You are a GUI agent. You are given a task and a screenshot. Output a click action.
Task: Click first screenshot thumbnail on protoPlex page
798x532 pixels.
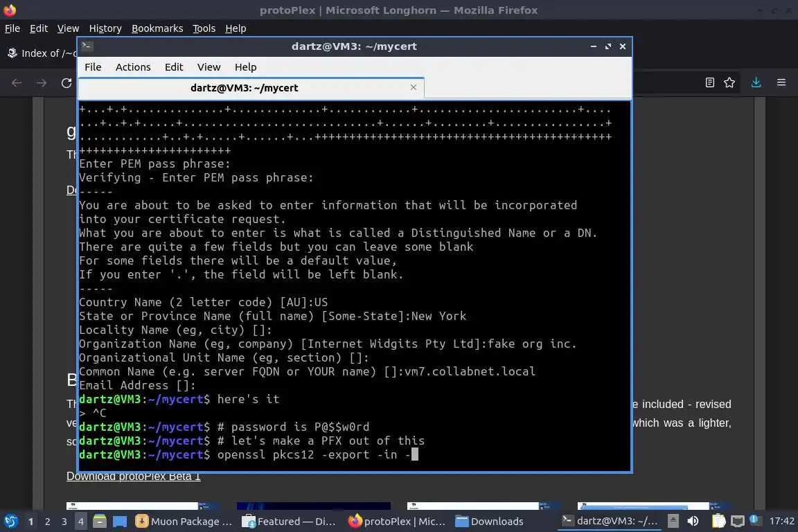coord(143,506)
